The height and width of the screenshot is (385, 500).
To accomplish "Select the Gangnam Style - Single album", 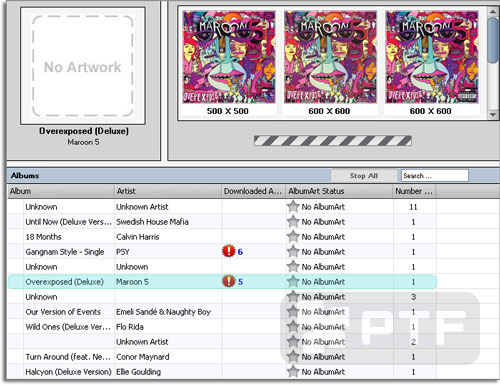I will pos(65,252).
